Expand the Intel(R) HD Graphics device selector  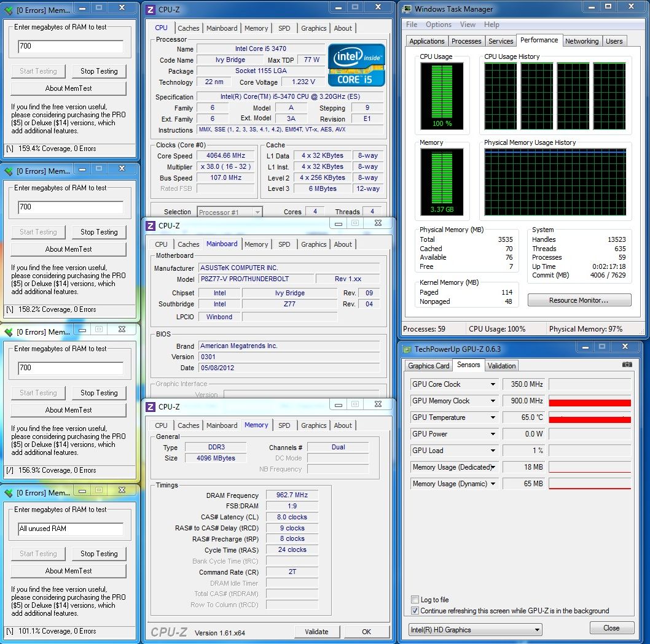coord(476,630)
